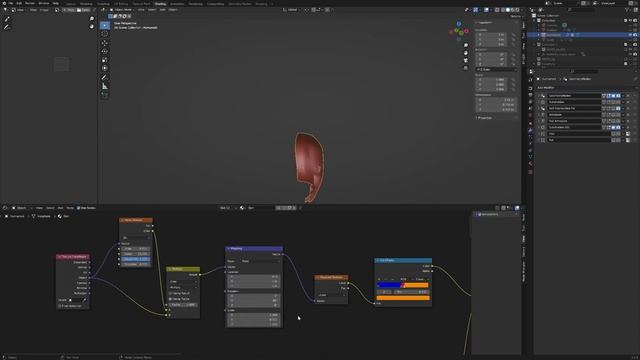Select the Move tool in viewport toolbar
Image resolution: width=640 pixels, height=360 pixels.
(x=105, y=43)
